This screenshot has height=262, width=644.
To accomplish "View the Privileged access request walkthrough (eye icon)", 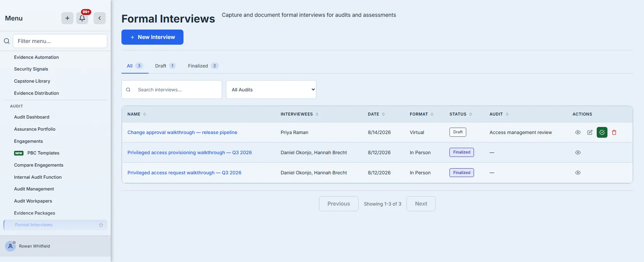I will tap(578, 173).
